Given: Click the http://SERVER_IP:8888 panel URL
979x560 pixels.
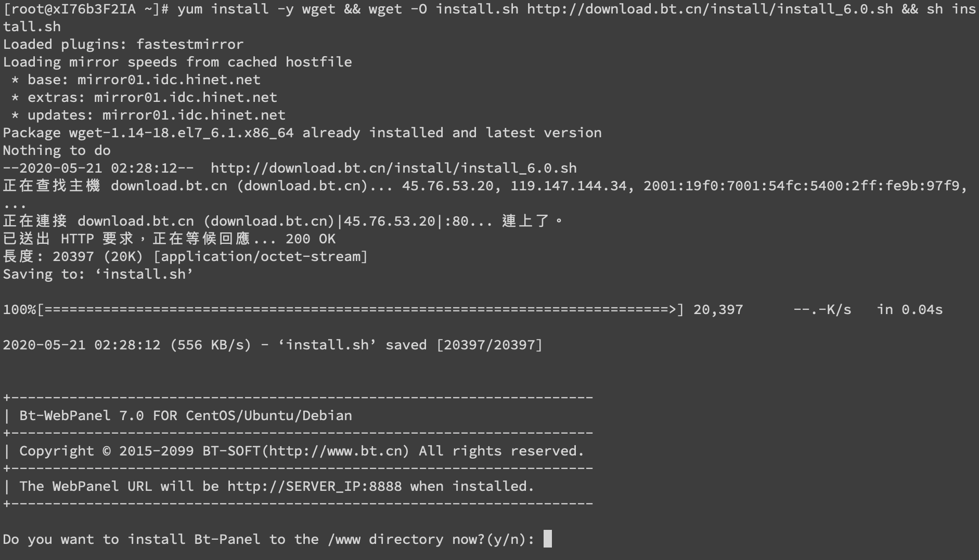Looking at the screenshot, I should click(315, 486).
